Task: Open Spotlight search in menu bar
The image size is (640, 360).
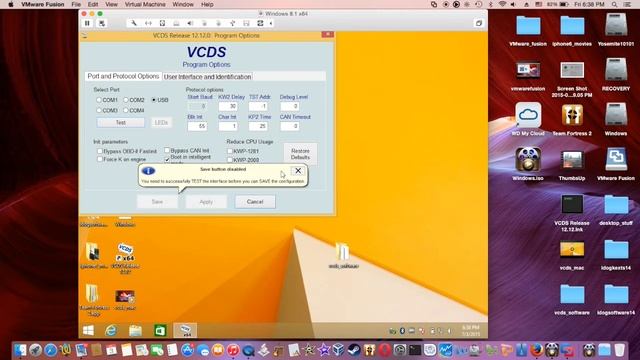Action: 614,4
